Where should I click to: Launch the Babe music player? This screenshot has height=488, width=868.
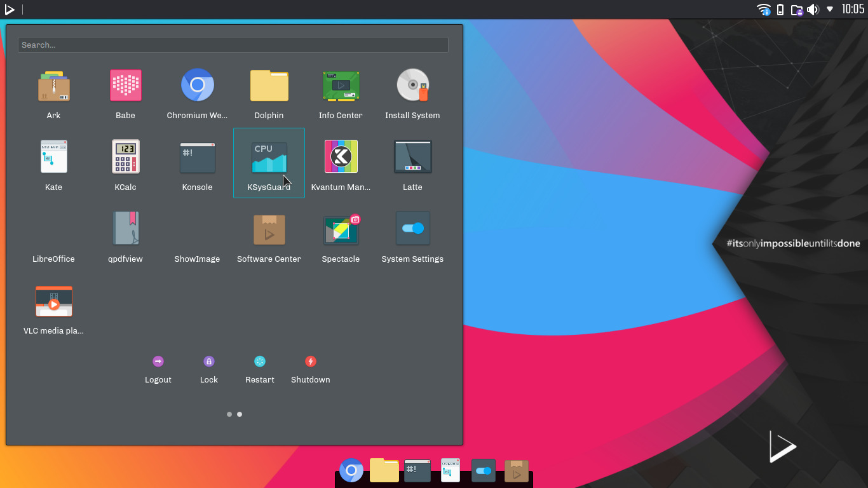coord(125,85)
